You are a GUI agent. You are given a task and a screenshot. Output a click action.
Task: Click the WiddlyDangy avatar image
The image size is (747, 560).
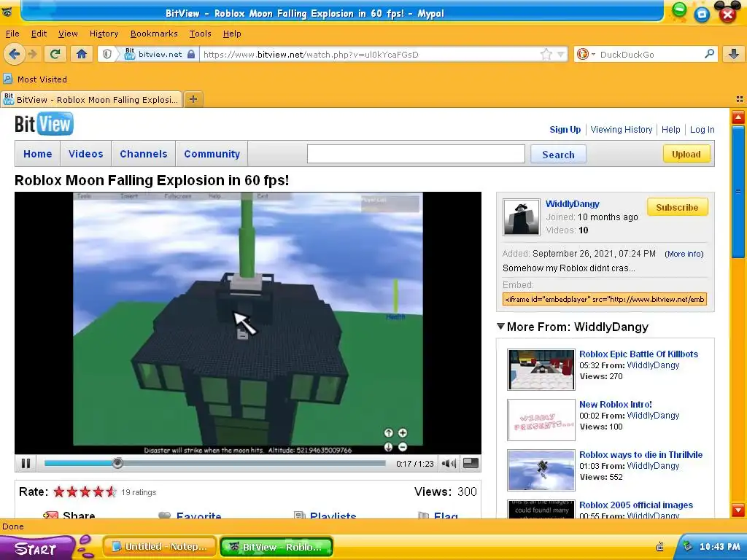coord(521,217)
